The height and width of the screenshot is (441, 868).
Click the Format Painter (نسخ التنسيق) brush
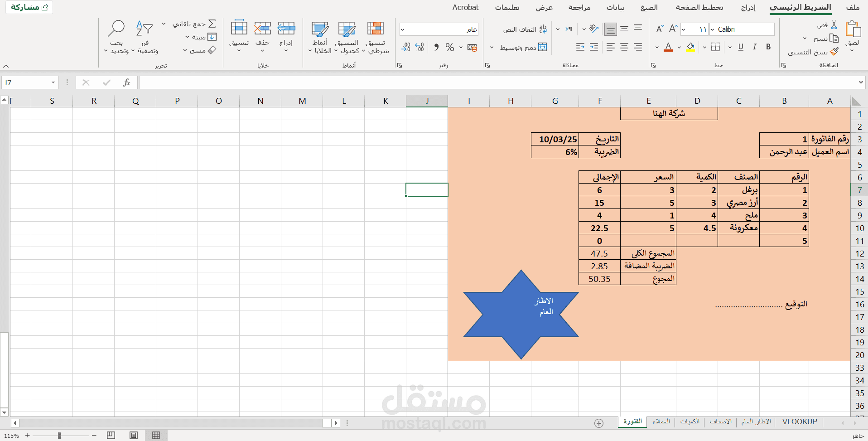tap(834, 52)
